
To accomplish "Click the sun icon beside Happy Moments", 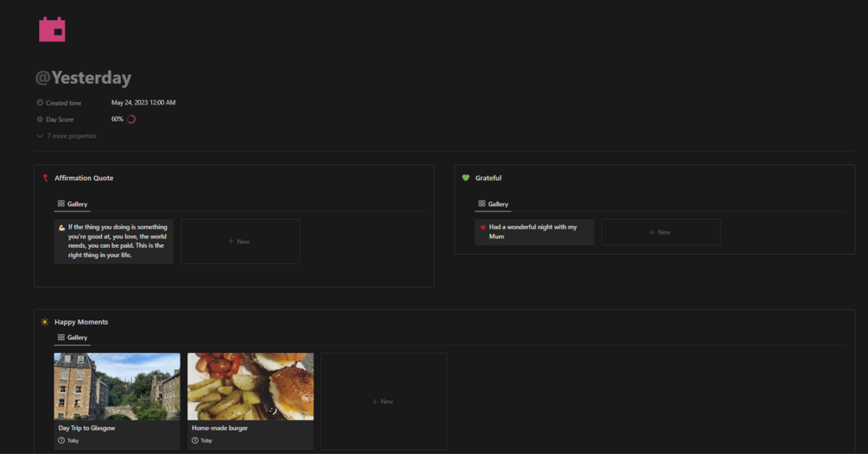I will [45, 322].
